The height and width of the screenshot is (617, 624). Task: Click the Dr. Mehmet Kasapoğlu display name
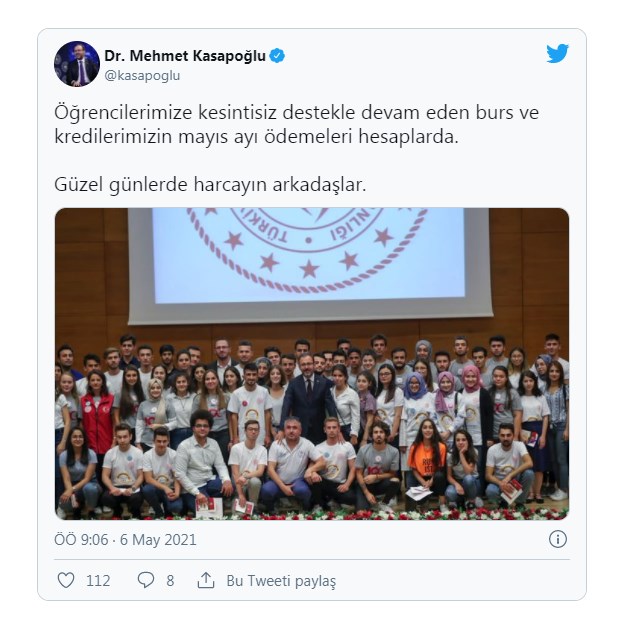(x=185, y=56)
